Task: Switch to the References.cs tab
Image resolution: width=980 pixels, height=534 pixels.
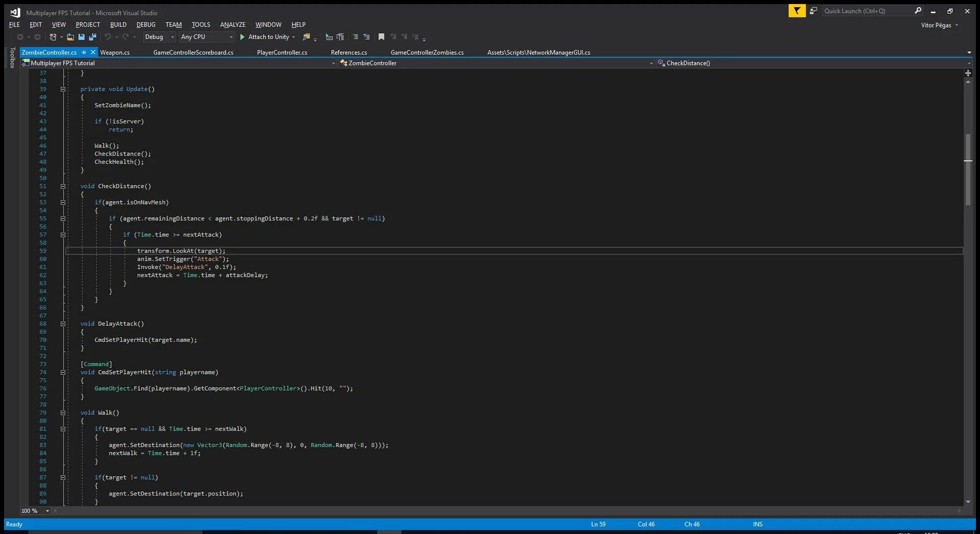Action: pyautogui.click(x=349, y=53)
